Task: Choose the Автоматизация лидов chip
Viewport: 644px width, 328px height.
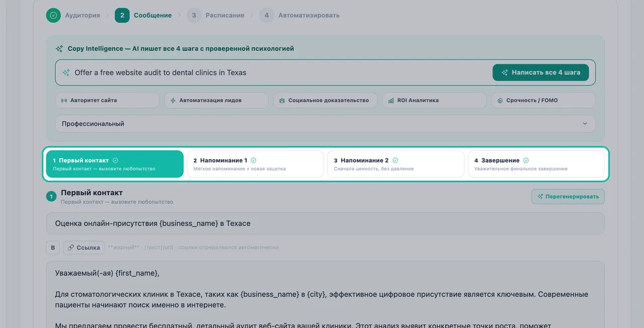Action: coord(216,100)
